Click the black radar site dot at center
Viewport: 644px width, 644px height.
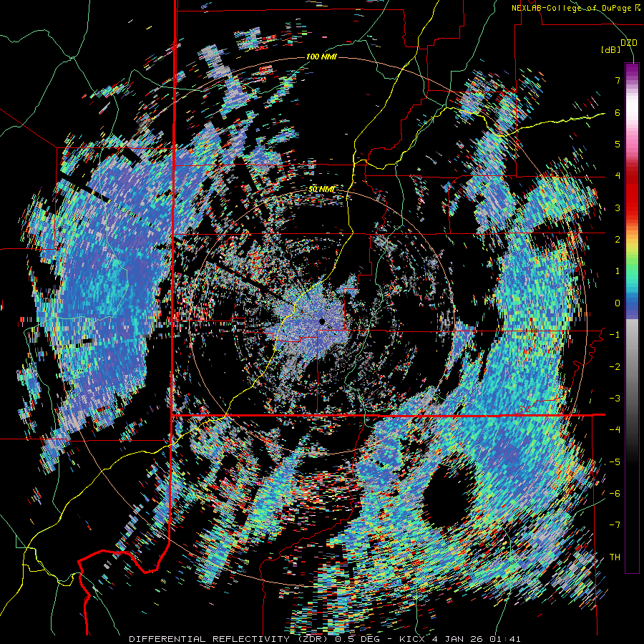tap(322, 321)
